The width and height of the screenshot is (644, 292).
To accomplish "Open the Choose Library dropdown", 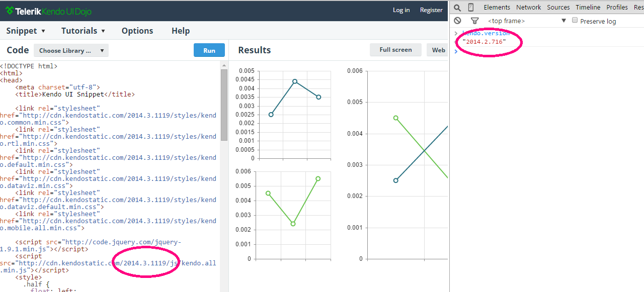I will tap(71, 50).
